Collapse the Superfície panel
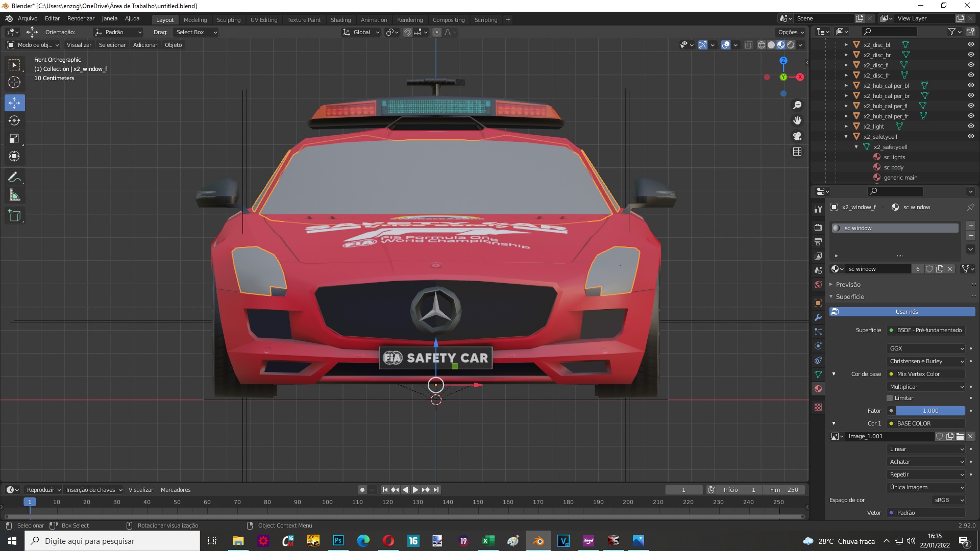The image size is (980, 551). pyautogui.click(x=850, y=296)
